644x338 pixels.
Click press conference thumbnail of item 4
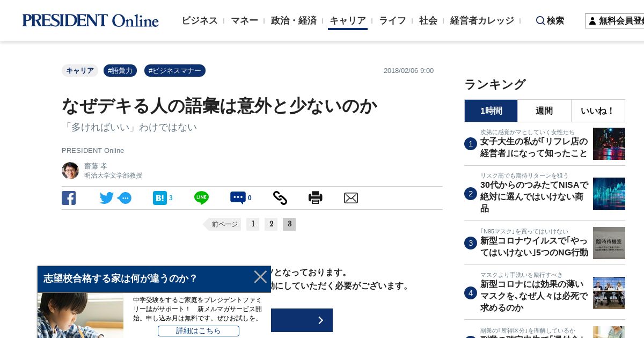(609, 293)
